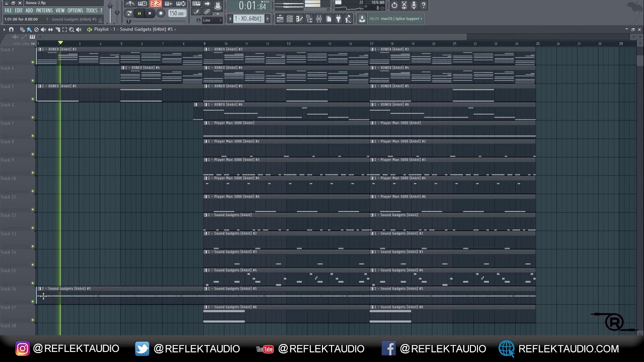Click the one-click audio recording scissors icon
644x362 pixels.
pyautogui.click(x=404, y=6)
